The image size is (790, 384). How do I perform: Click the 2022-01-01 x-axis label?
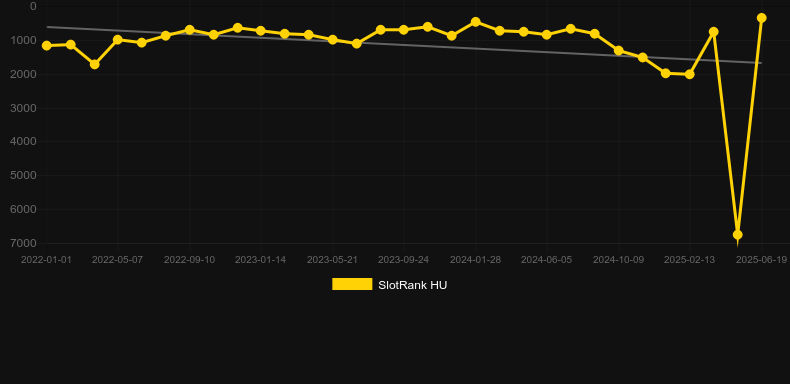click(x=46, y=260)
